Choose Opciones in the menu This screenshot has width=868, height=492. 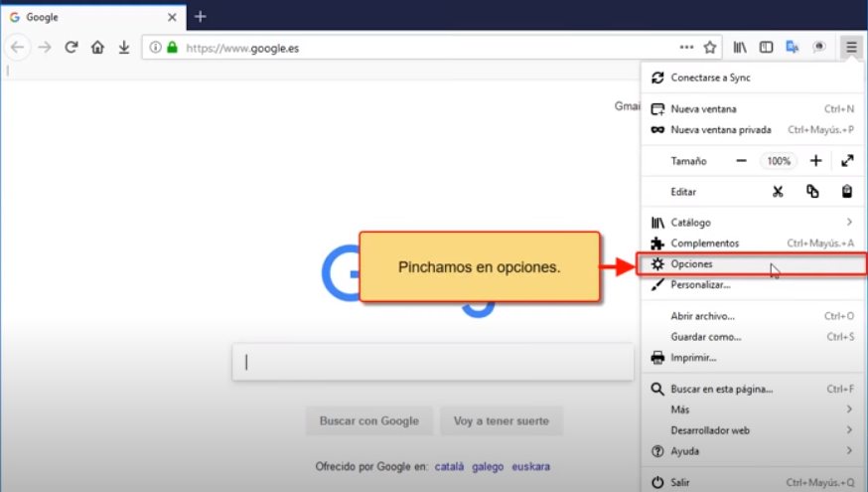(753, 263)
